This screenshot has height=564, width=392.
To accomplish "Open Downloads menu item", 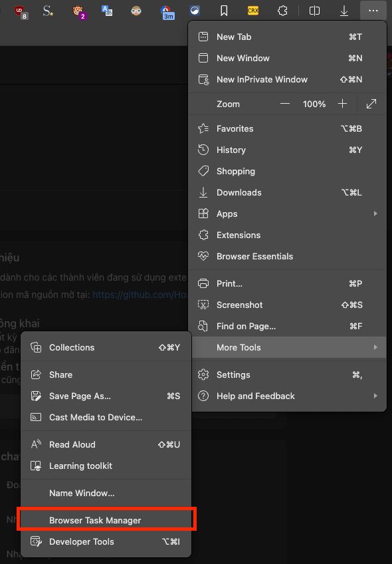I will [x=287, y=192].
